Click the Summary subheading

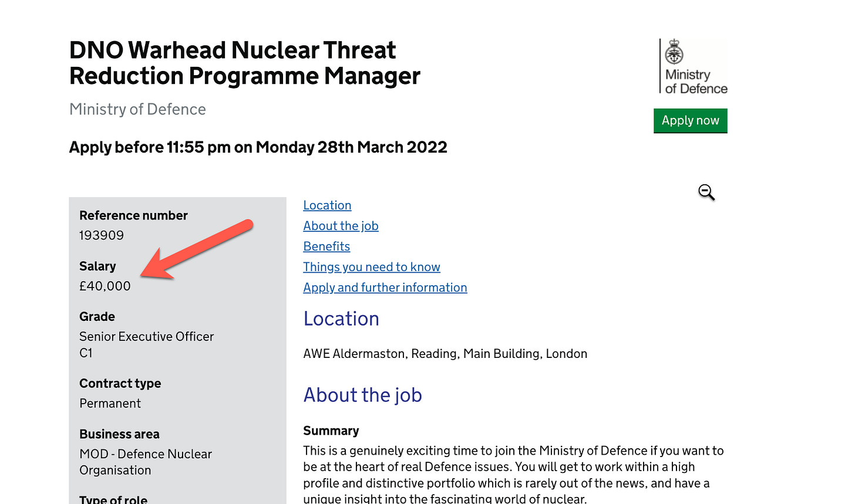[331, 431]
